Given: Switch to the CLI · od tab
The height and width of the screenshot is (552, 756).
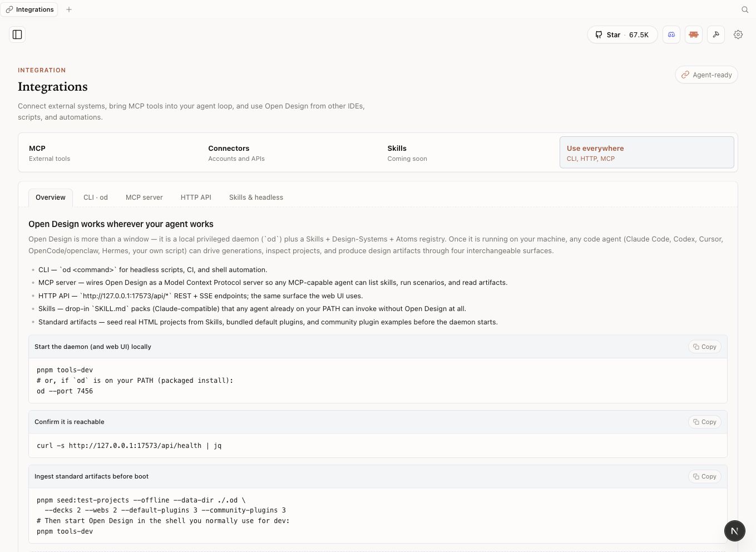Looking at the screenshot, I should [x=96, y=198].
